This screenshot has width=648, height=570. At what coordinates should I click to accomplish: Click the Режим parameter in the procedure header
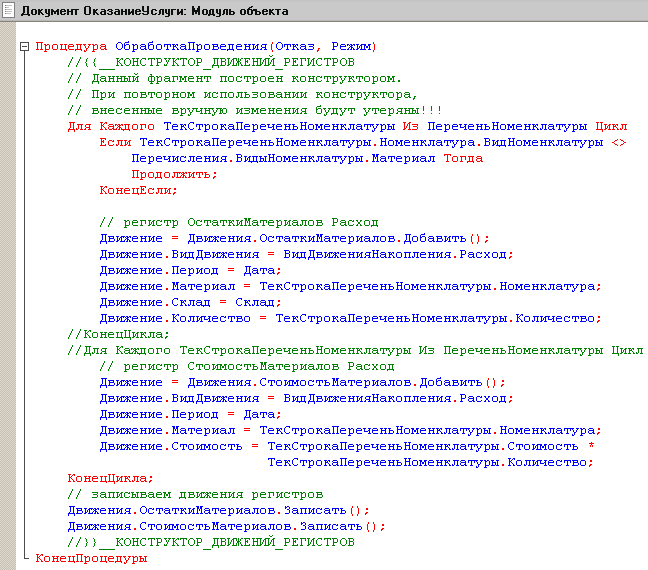(351, 46)
